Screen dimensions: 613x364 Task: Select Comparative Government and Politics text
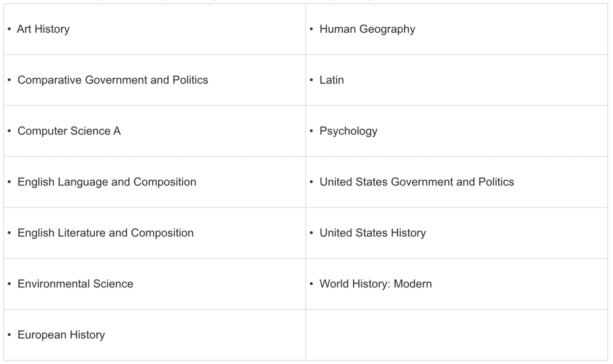coord(112,80)
